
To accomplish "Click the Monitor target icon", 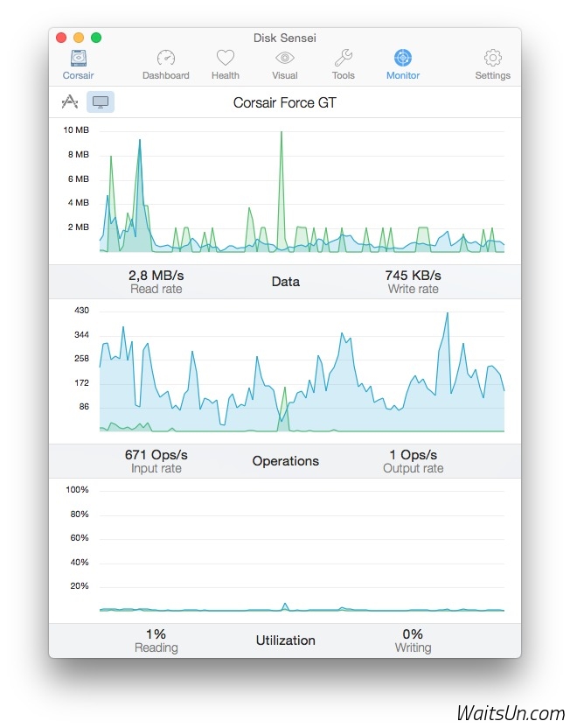I will coord(403,59).
